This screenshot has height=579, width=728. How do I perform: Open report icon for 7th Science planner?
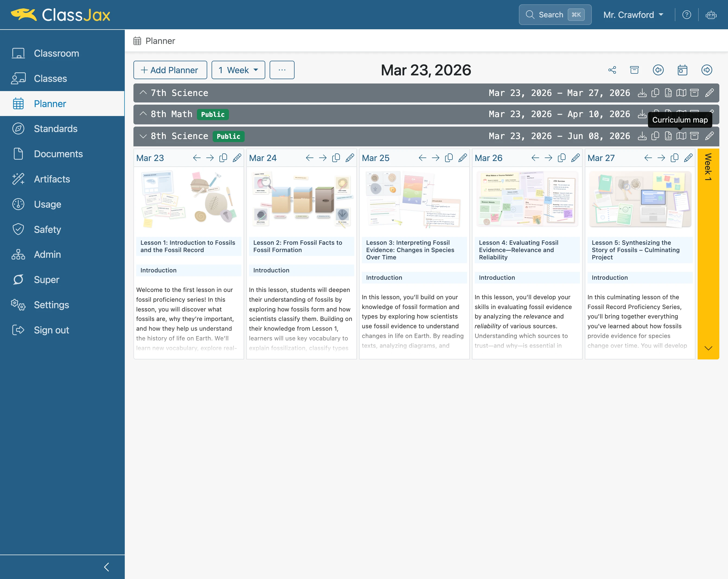click(x=668, y=93)
